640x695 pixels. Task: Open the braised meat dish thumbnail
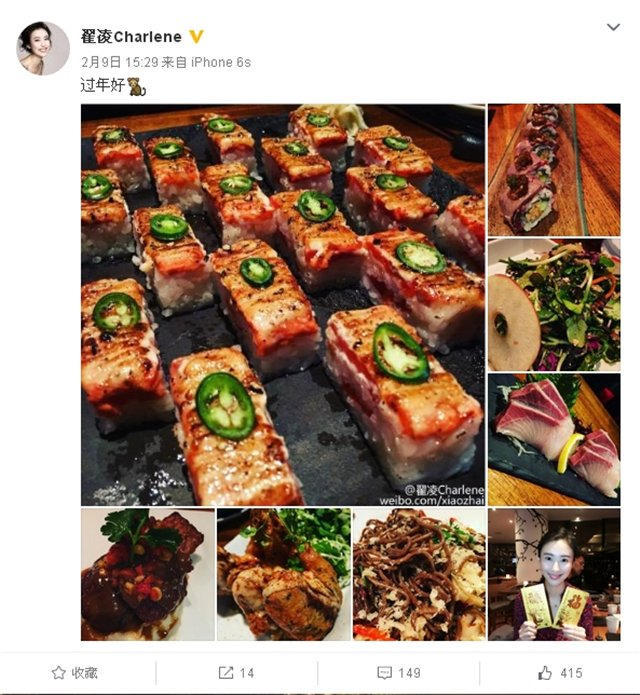tap(148, 574)
